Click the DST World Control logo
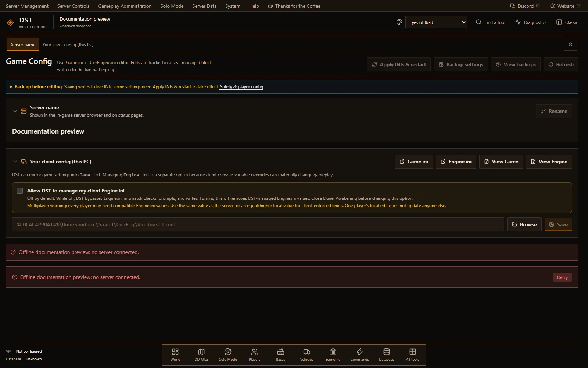This screenshot has height=368, width=588. [27, 22]
